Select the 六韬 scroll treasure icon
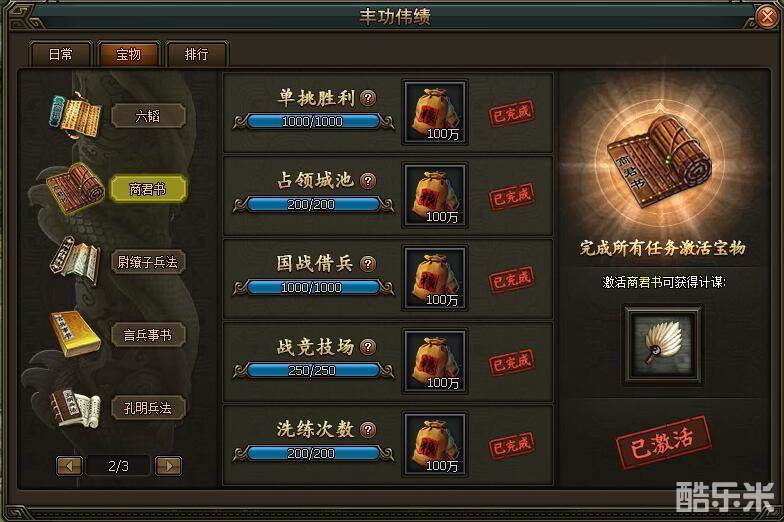Viewport: 784px width, 522px height. (75, 115)
